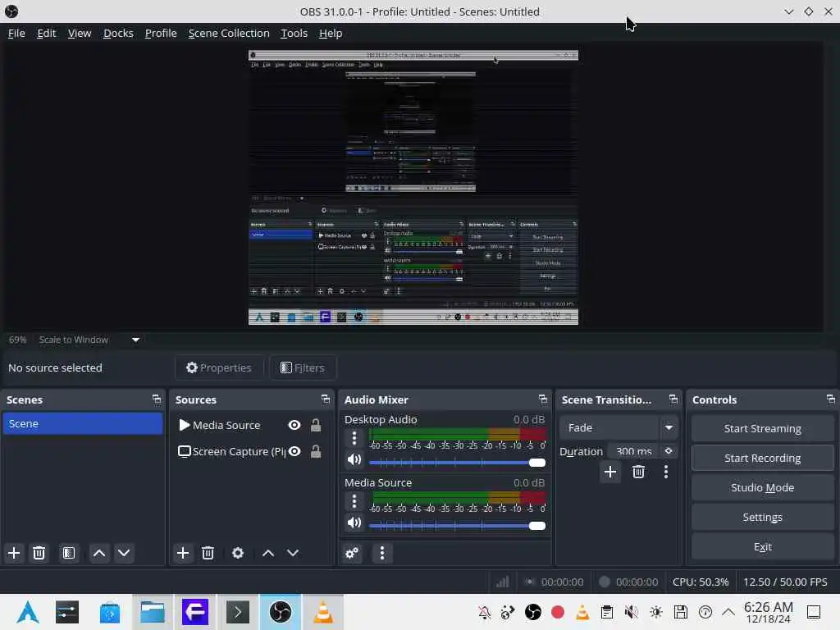Screen dimensions: 840x630
Task: Open the Edit menu
Action: 47,33
